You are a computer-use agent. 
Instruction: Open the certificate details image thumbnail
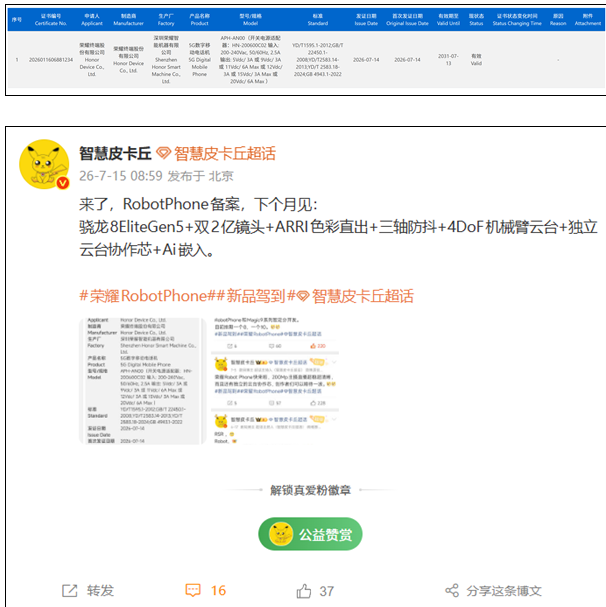pyautogui.click(x=142, y=381)
